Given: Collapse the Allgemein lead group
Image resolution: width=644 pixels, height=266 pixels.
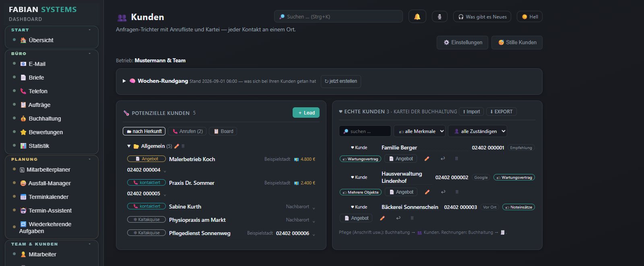Looking at the screenshot, I should [129, 146].
